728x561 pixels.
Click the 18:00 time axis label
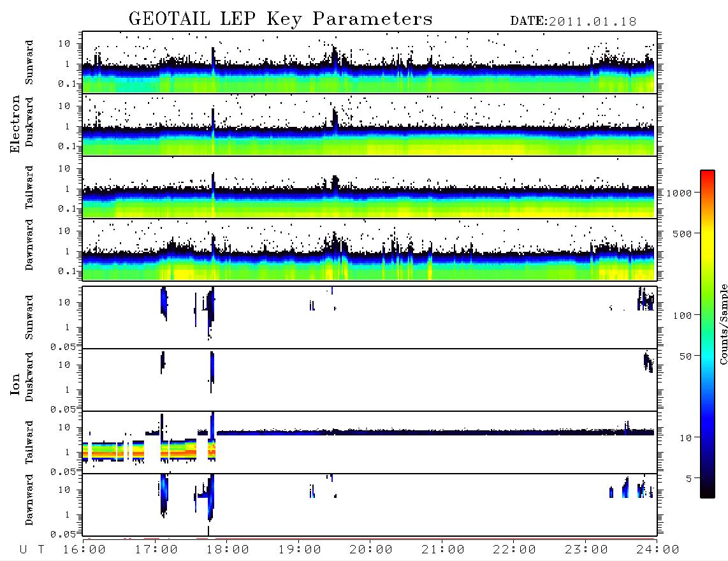coord(228,550)
